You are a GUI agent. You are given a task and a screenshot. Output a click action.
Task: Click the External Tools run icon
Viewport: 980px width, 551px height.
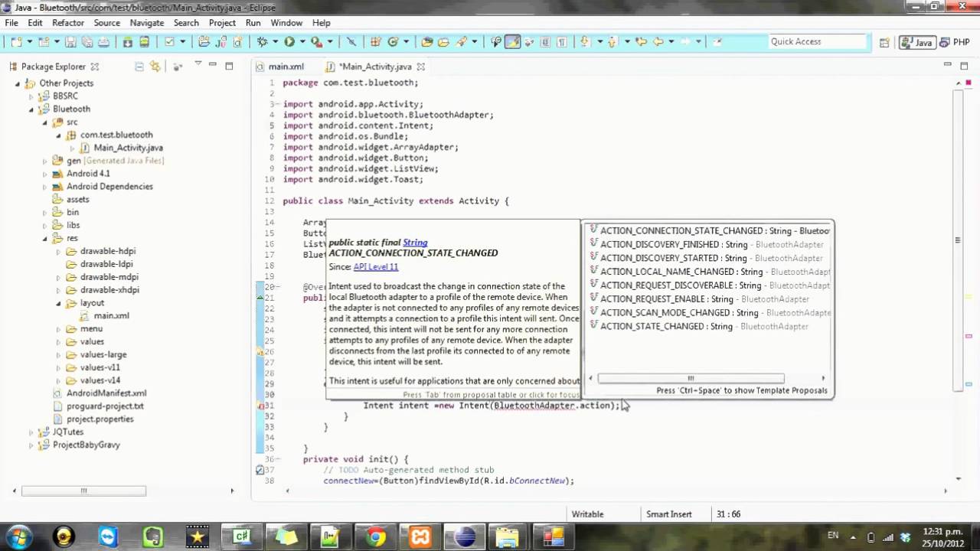point(316,42)
